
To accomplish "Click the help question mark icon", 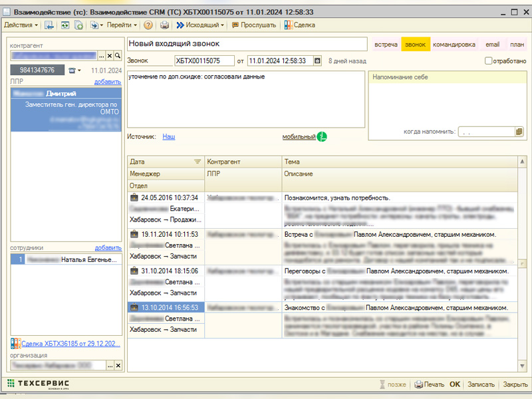I will coord(148,25).
